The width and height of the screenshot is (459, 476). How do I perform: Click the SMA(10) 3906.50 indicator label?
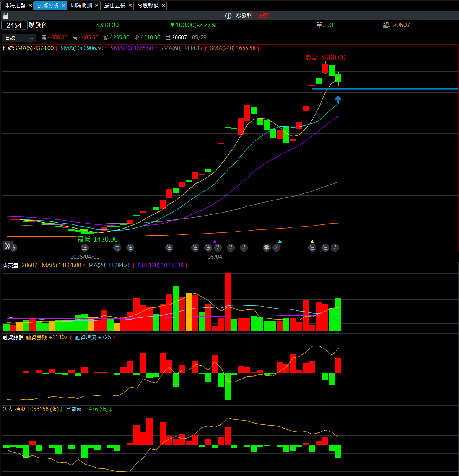point(82,48)
